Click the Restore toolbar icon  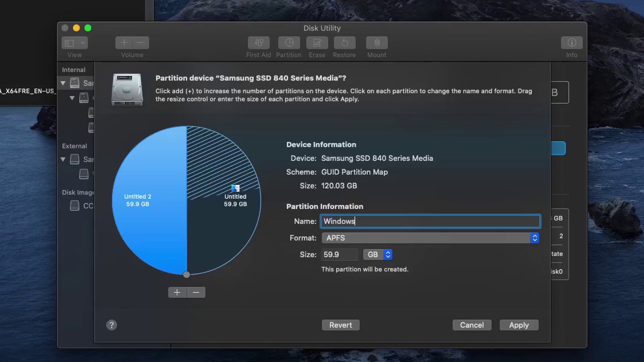(344, 43)
